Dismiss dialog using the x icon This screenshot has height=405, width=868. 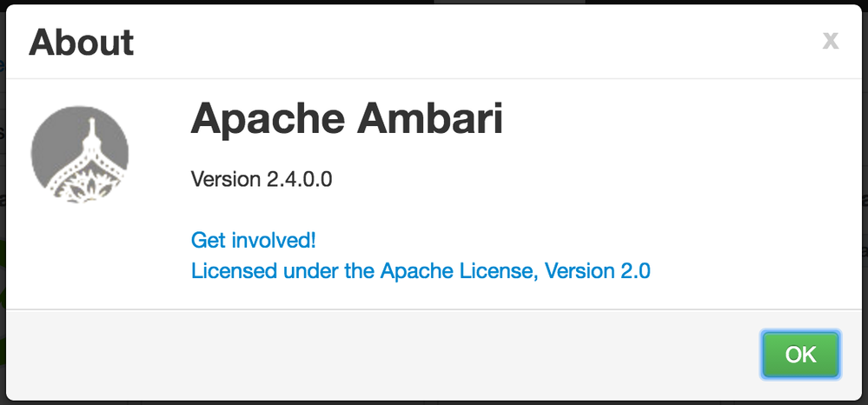click(x=831, y=40)
